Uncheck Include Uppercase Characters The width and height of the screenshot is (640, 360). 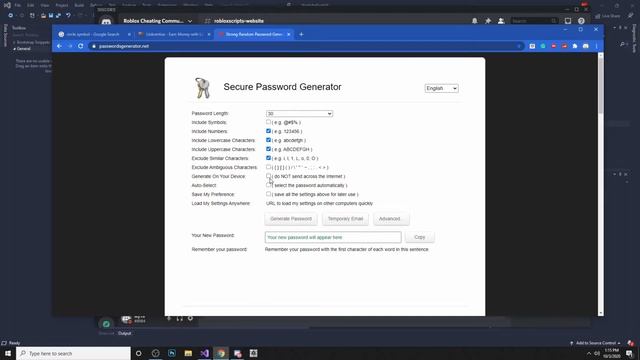click(x=268, y=149)
